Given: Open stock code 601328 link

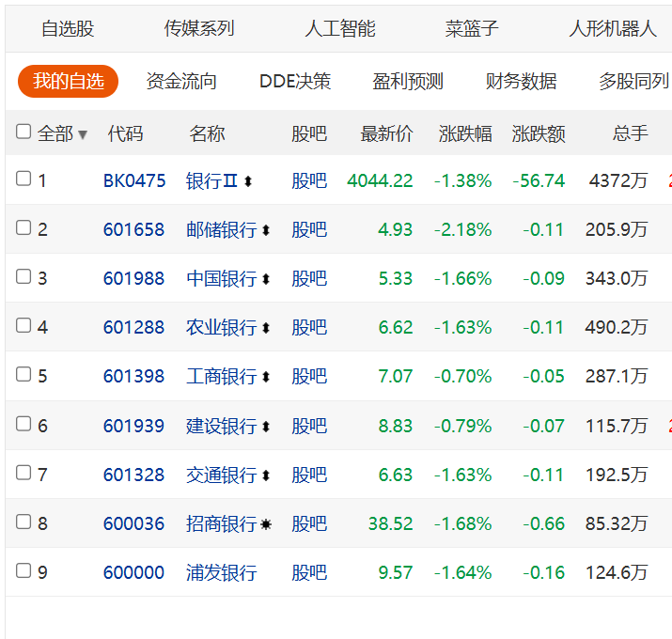Looking at the screenshot, I should 133,475.
